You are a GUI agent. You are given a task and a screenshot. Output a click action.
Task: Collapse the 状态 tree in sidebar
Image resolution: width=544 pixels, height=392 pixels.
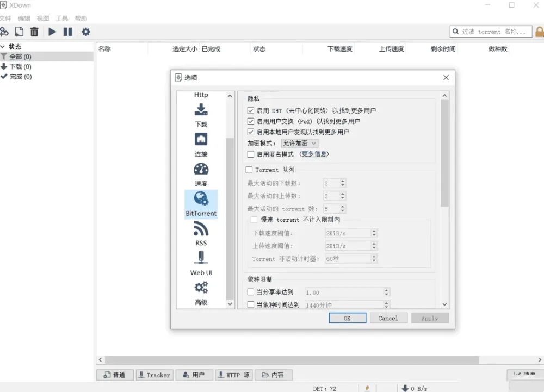coord(3,46)
